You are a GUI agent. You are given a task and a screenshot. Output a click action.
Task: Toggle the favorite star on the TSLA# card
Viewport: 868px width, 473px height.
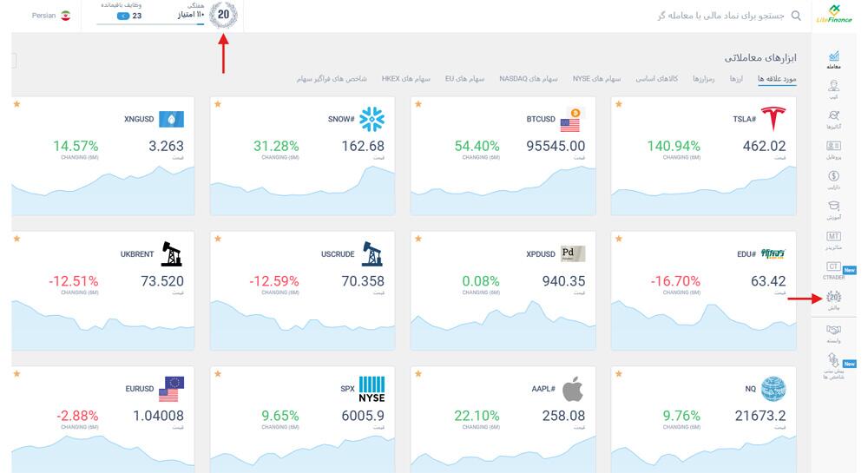tap(619, 104)
